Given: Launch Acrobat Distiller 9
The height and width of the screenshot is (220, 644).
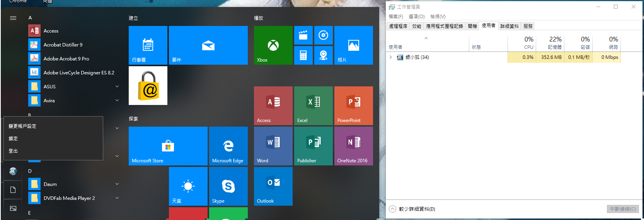Looking at the screenshot, I should pos(73,45).
